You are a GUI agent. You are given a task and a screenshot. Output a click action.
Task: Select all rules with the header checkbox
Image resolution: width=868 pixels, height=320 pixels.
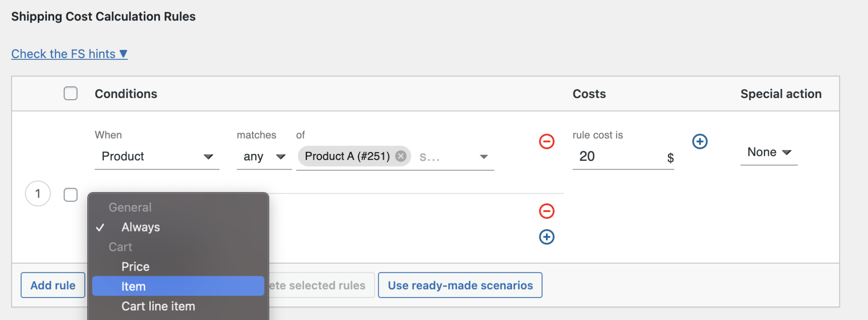[x=70, y=93]
